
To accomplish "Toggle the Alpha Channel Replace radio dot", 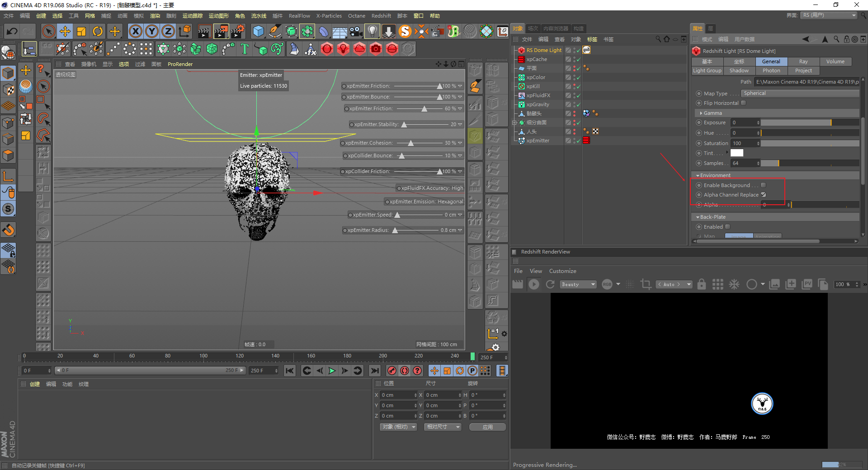I will (x=699, y=195).
